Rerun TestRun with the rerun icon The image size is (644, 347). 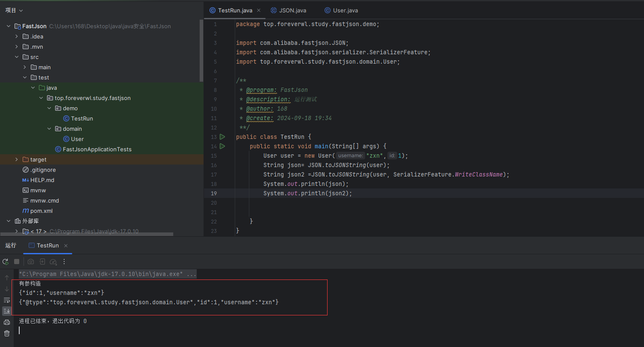pos(6,262)
